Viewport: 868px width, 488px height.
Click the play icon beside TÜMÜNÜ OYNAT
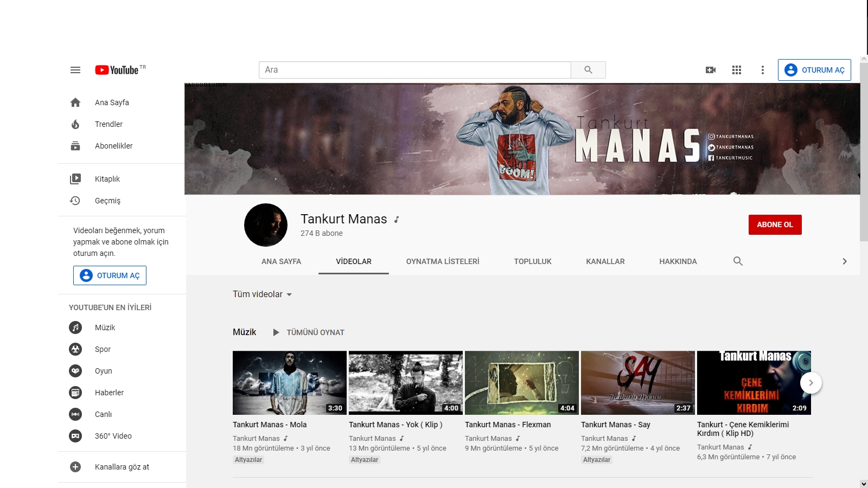click(276, 332)
